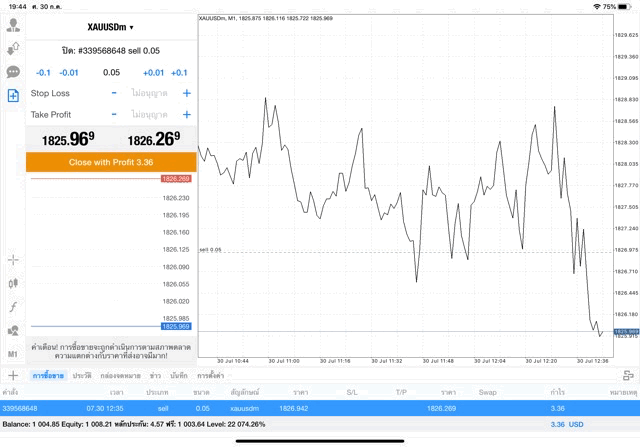Open the chat messages icon
Viewport: 640px width, 447px height.
coord(13,72)
